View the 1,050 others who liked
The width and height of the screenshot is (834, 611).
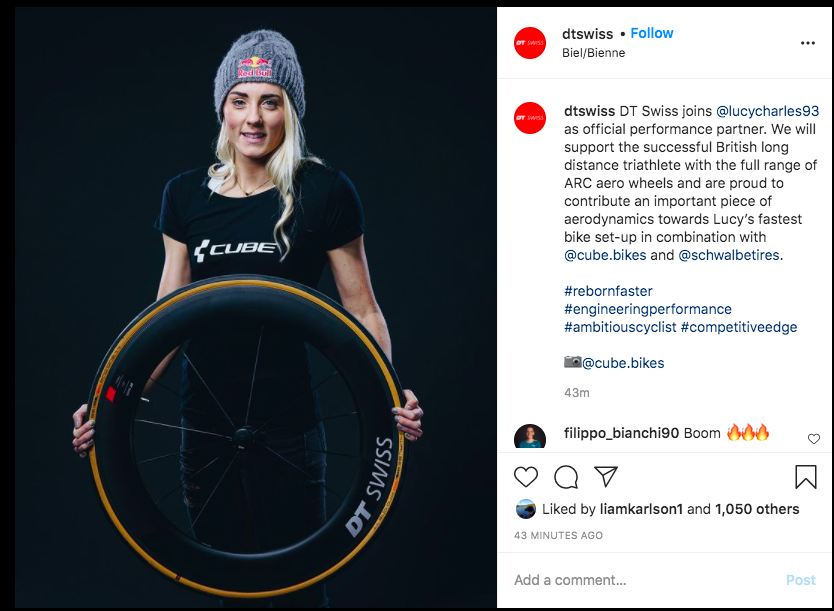pyautogui.click(x=757, y=509)
